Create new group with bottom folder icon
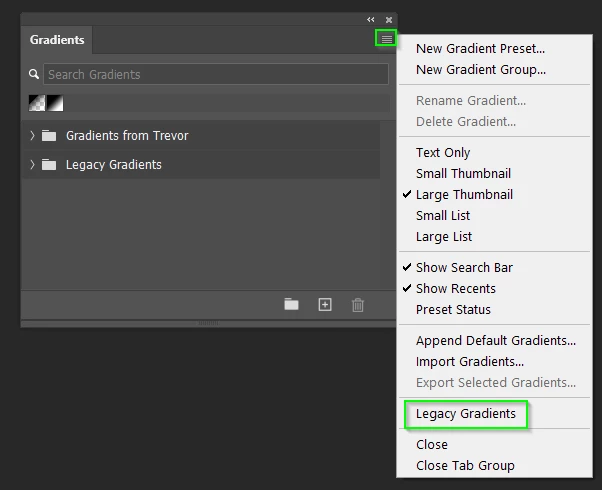602x490 pixels. [291, 305]
